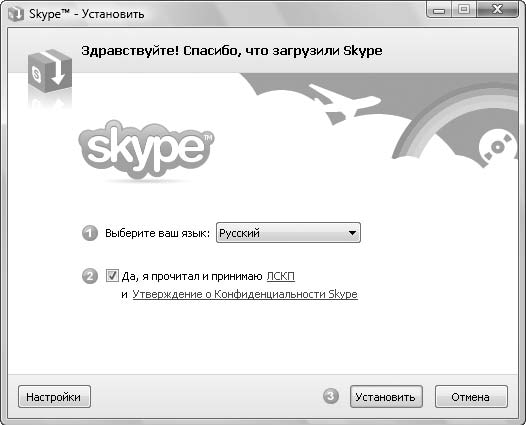This screenshot has width=526, height=425.
Task: Select the Русский language combo box
Action: 288,232
